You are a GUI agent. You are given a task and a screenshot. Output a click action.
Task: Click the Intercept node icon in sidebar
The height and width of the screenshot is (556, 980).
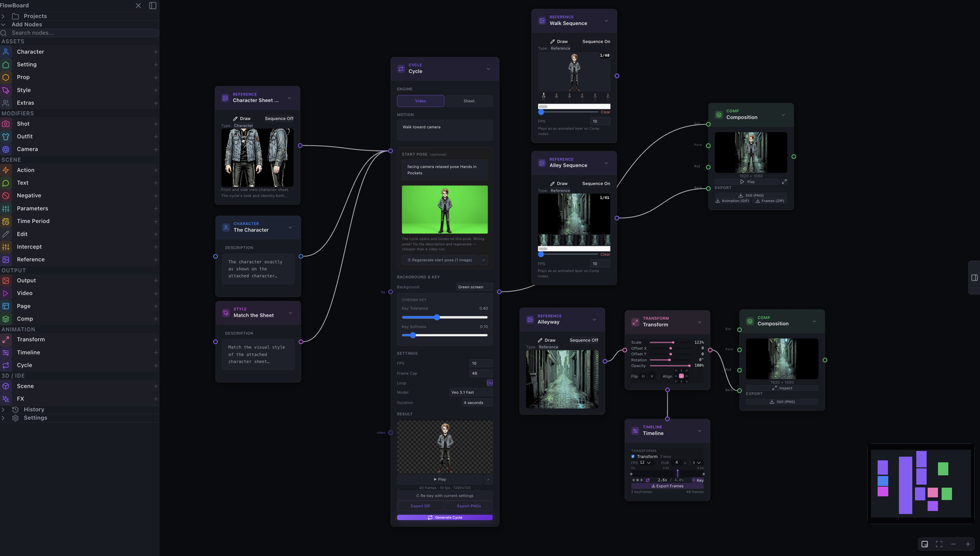click(x=6, y=247)
